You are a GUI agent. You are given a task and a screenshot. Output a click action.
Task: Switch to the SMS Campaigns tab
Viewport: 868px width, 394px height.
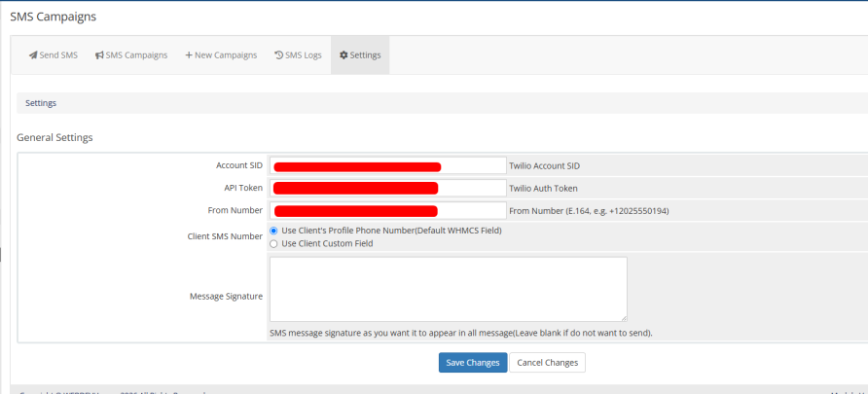(x=131, y=55)
